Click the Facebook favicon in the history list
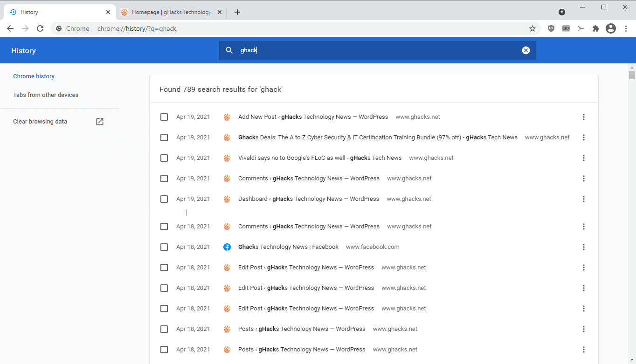This screenshot has width=636, height=364. coord(227,247)
